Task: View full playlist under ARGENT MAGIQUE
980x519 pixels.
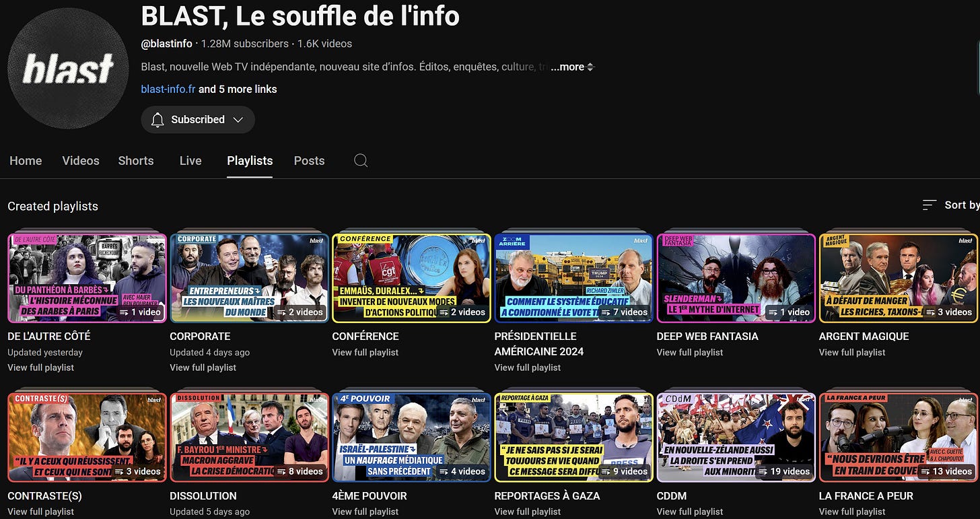Action: click(x=851, y=352)
